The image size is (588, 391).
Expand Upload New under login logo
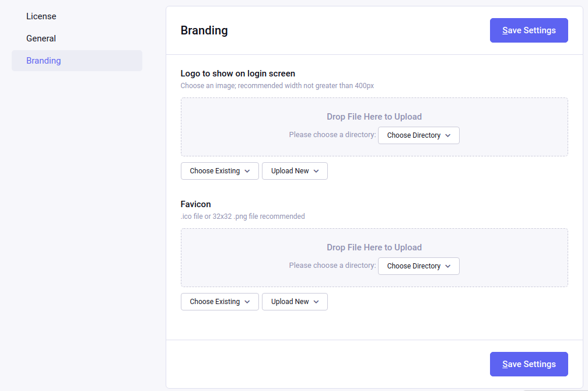tap(295, 171)
